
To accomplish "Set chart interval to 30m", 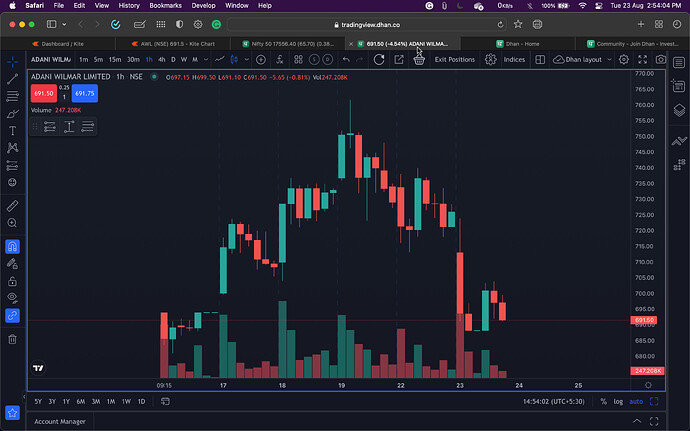I will (133, 59).
